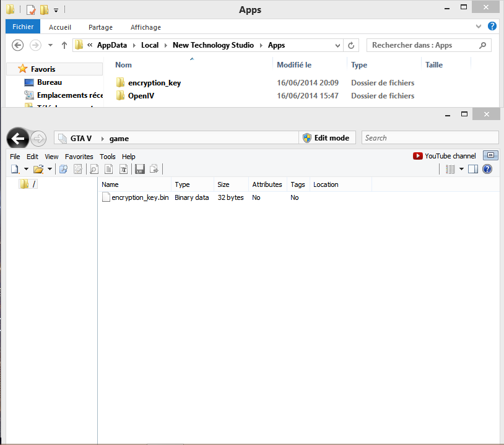Click the compact window mode icon near YouTube
The image size is (504, 445).
(x=490, y=155)
